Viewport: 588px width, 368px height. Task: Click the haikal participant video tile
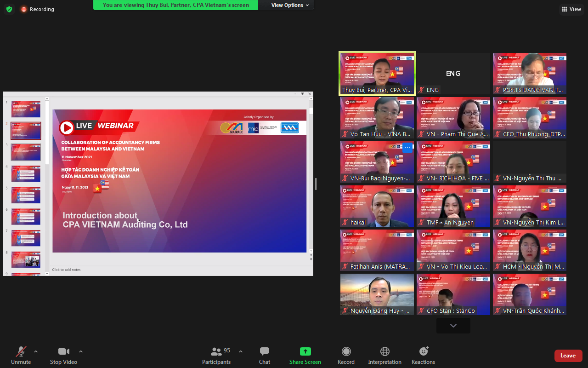click(377, 206)
